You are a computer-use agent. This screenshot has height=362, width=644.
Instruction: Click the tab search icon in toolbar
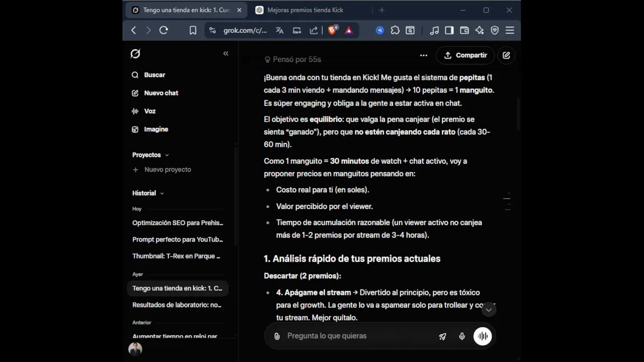pos(411,30)
